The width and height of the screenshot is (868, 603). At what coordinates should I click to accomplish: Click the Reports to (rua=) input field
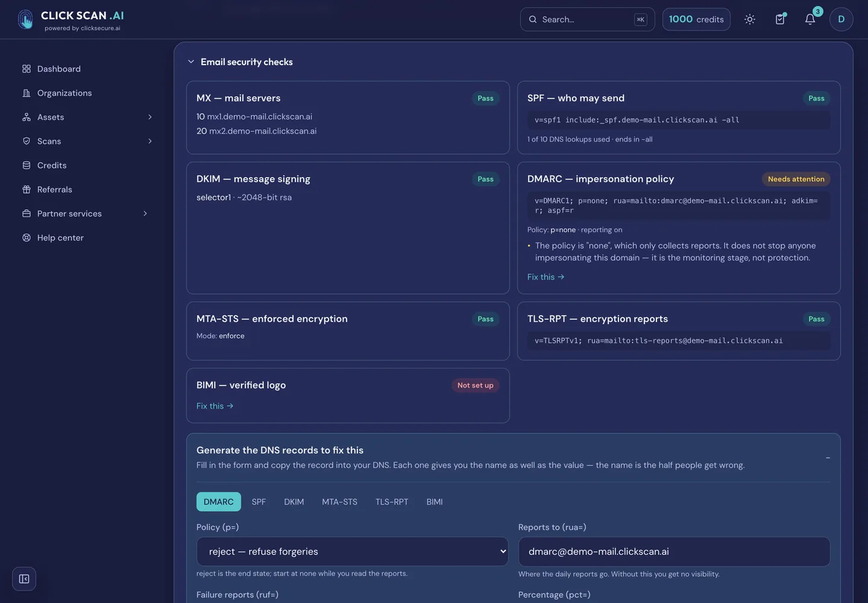[674, 552]
